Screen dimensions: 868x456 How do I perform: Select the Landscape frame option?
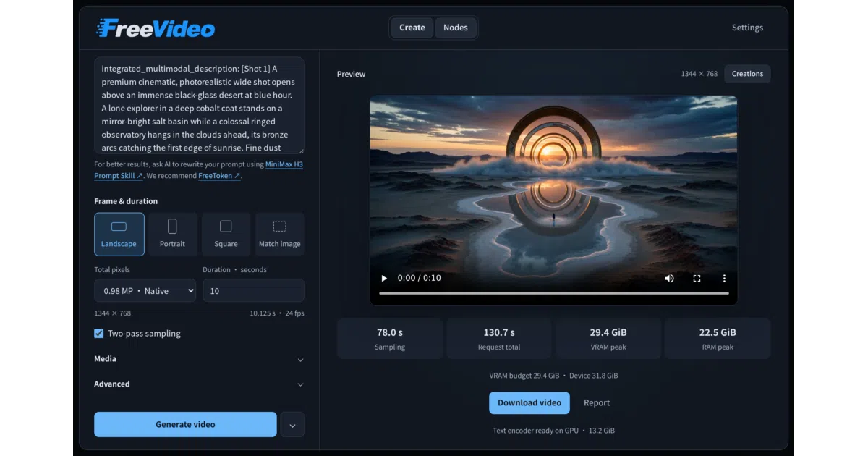119,234
